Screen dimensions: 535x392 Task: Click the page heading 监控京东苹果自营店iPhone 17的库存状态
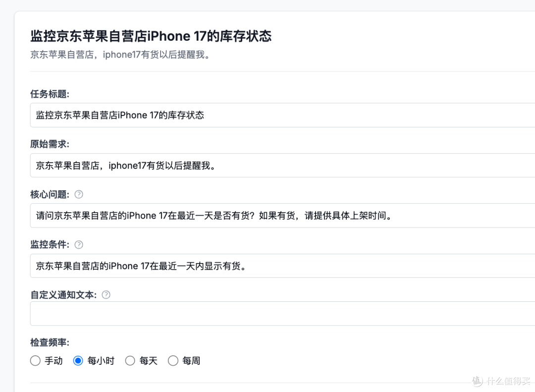(x=151, y=36)
